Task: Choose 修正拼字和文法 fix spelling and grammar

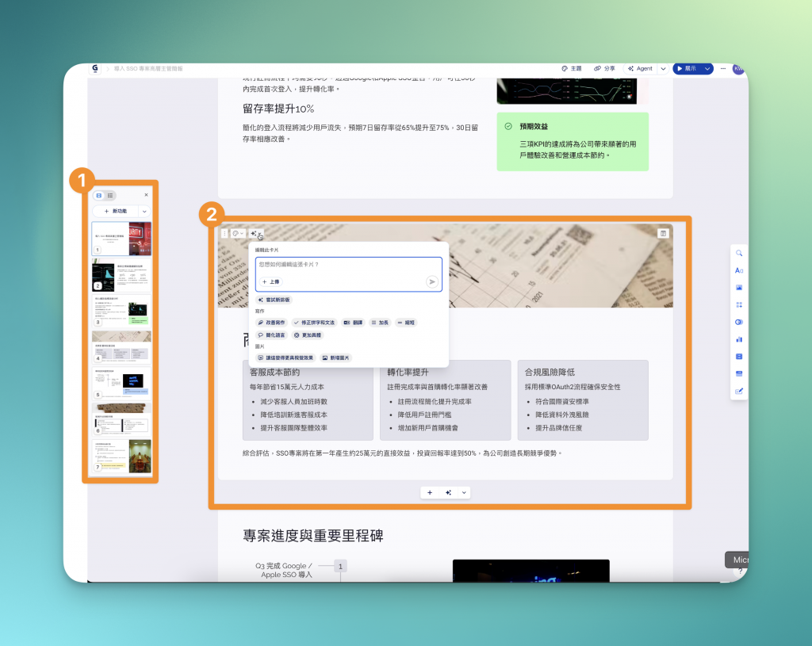Action: pyautogui.click(x=314, y=323)
